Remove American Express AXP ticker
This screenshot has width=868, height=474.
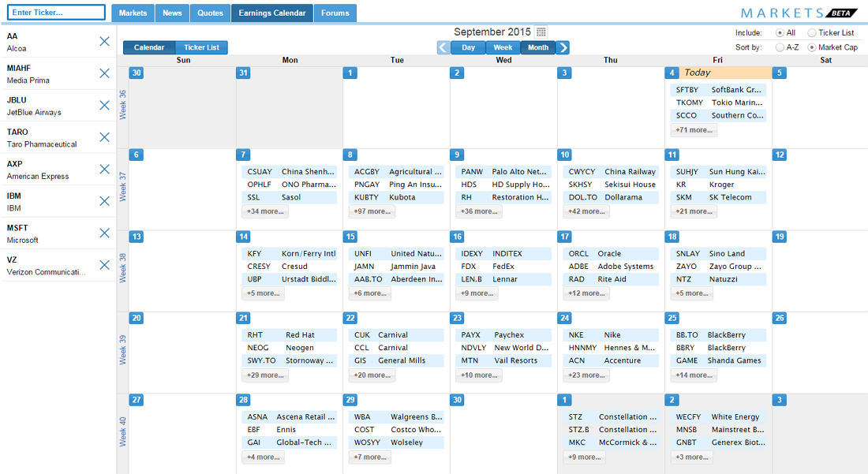[x=104, y=170]
